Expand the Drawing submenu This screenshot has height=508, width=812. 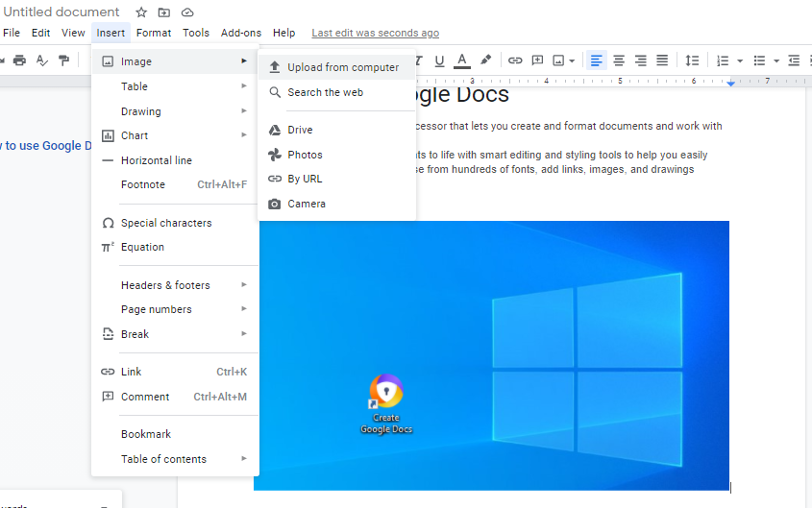pos(175,111)
